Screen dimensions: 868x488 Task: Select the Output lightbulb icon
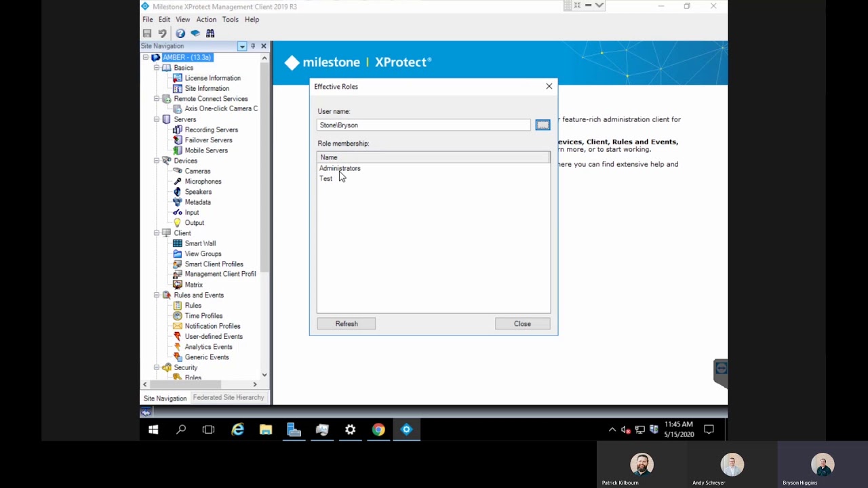[178, 222]
